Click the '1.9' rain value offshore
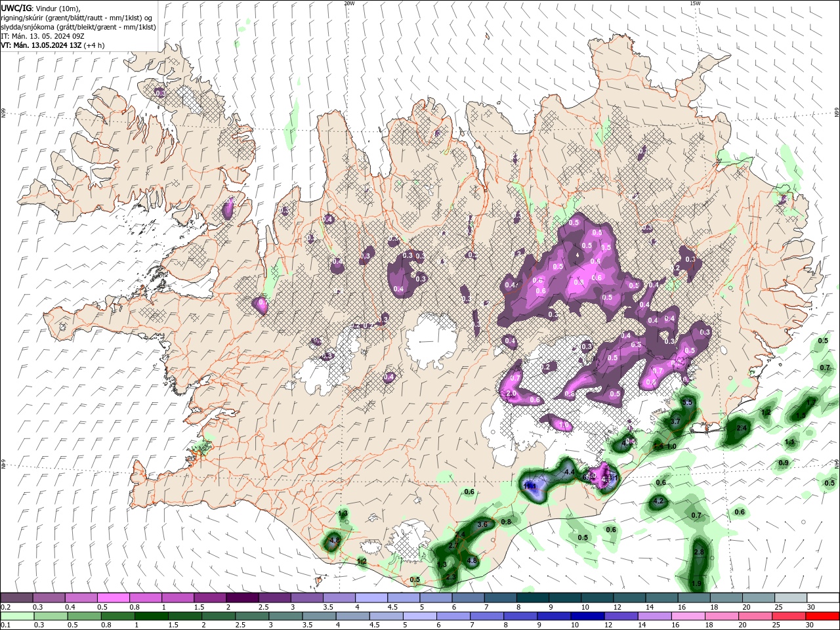This screenshot has width=840, height=630. [x=696, y=583]
